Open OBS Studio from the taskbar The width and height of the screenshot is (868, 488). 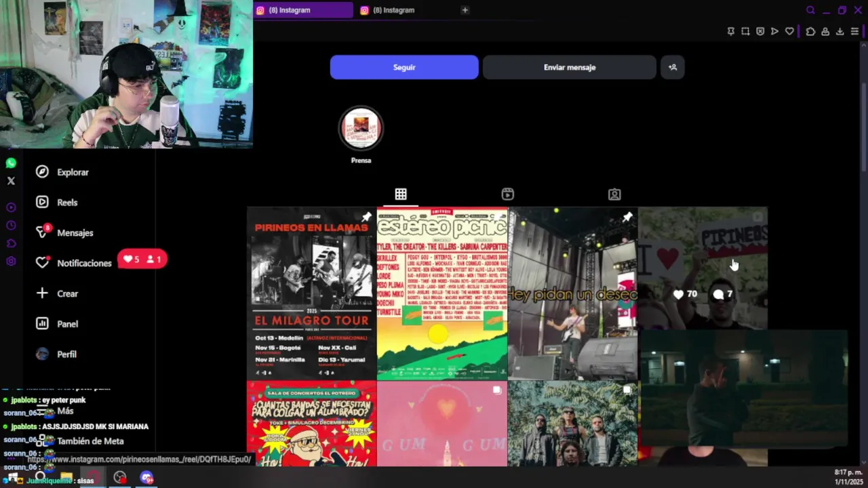pyautogui.click(x=120, y=478)
